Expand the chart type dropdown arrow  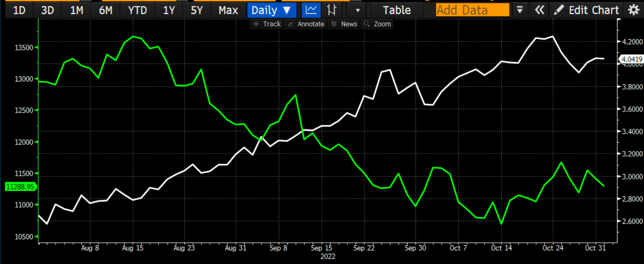tap(358, 10)
